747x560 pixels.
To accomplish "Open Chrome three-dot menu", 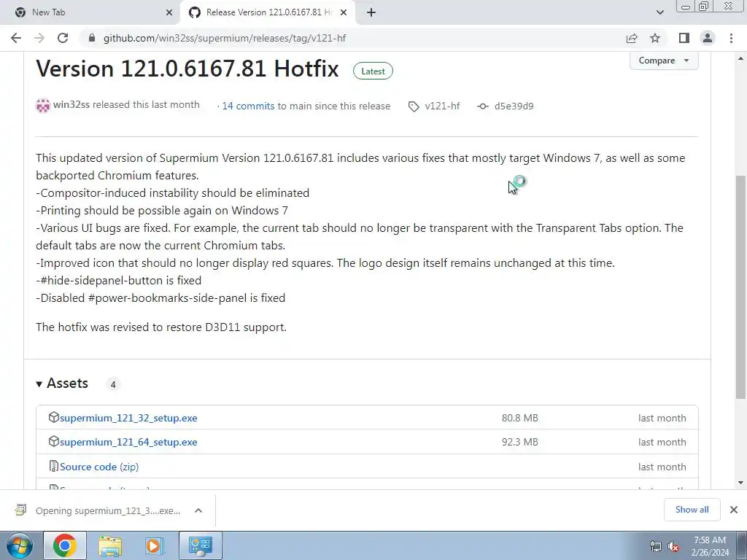I will 731,38.
